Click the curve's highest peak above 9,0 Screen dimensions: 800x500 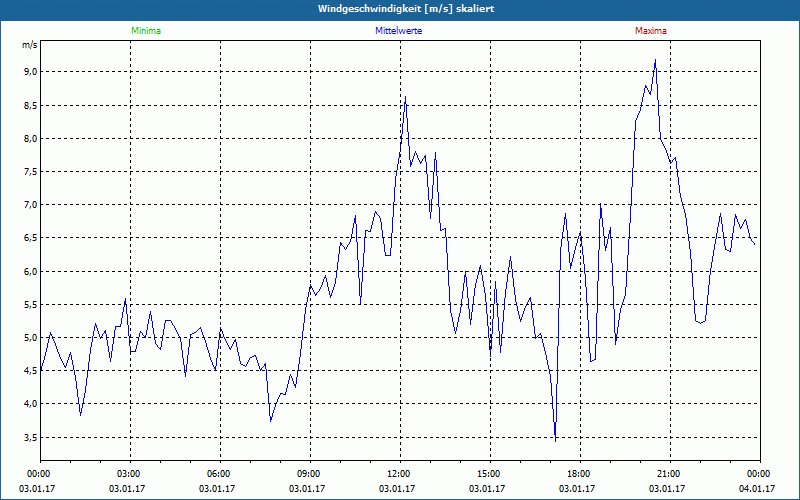[x=656, y=60]
